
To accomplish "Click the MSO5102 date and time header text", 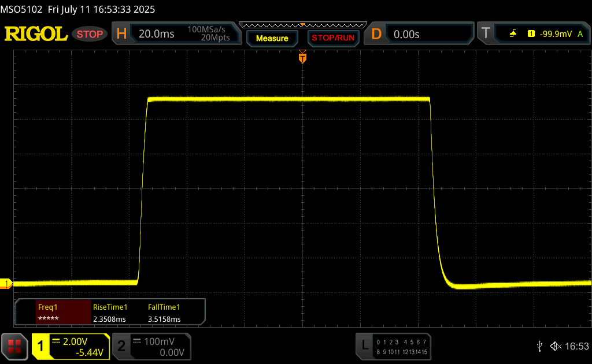I will click(x=77, y=9).
